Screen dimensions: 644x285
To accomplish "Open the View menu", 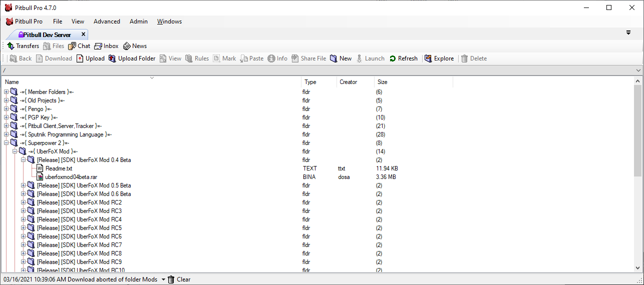I will pyautogui.click(x=78, y=21).
